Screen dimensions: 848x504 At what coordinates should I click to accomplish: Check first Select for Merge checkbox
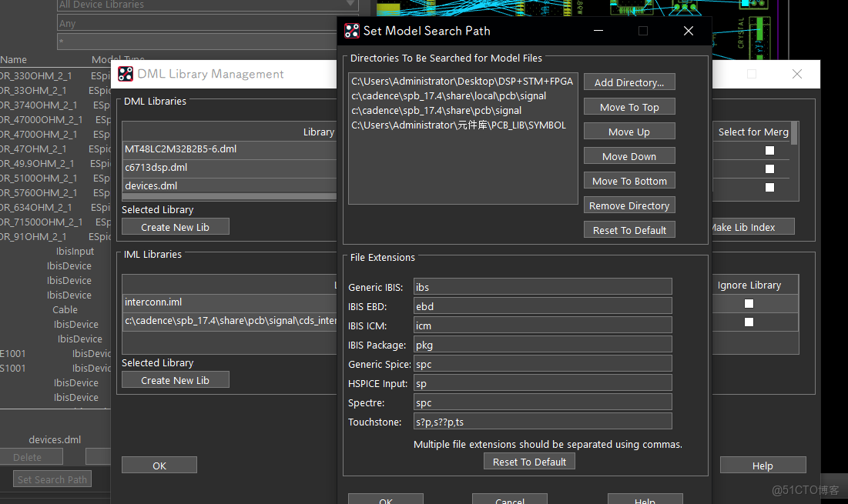[x=769, y=151]
